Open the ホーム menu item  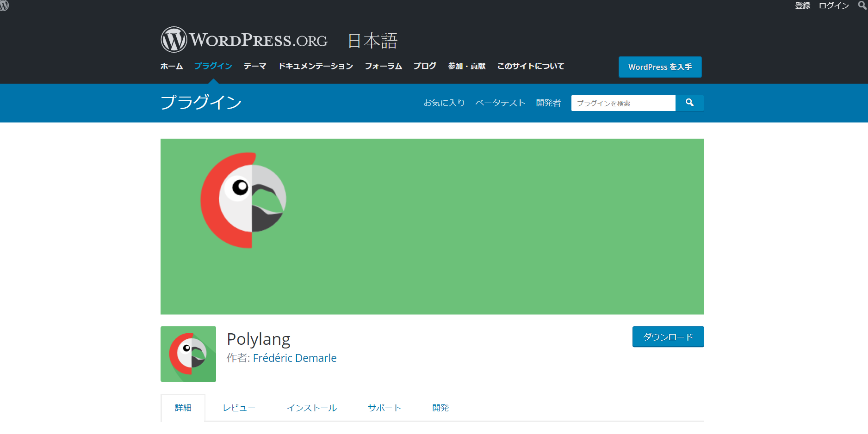[x=172, y=66]
